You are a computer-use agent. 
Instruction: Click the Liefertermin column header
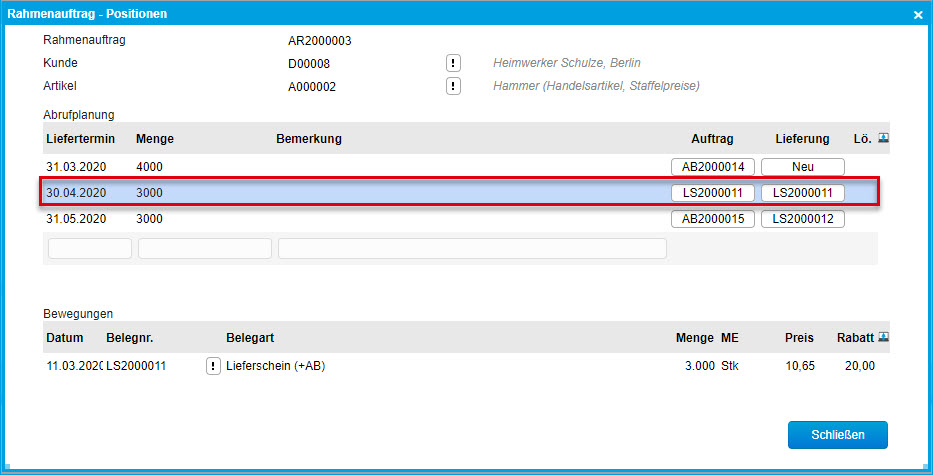click(x=80, y=139)
